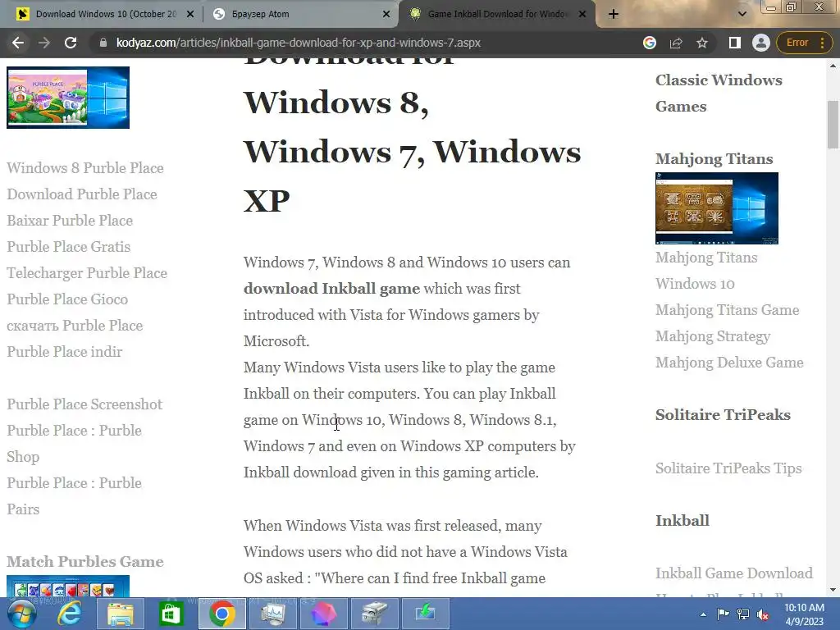Select the Game Inkball Download tab
Viewport: 840px width, 630px height.
pos(497,14)
